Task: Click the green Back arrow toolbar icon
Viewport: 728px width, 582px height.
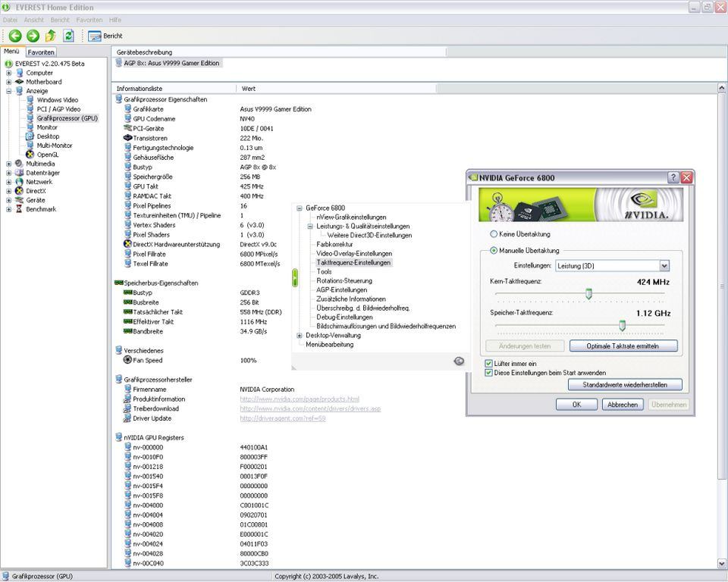Action: [x=15, y=36]
